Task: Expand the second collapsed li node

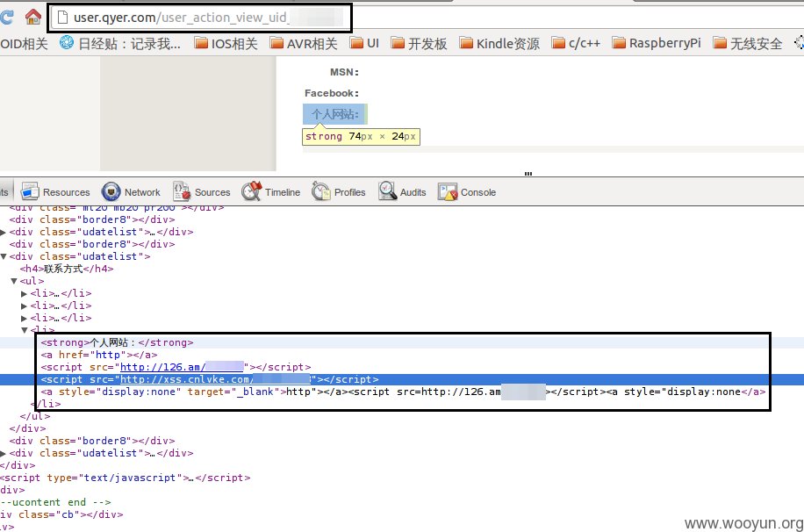Action: pyautogui.click(x=24, y=306)
